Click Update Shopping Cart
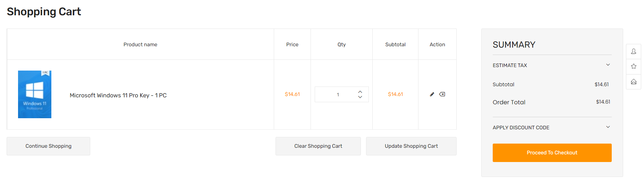The width and height of the screenshot is (644, 178). (x=411, y=146)
